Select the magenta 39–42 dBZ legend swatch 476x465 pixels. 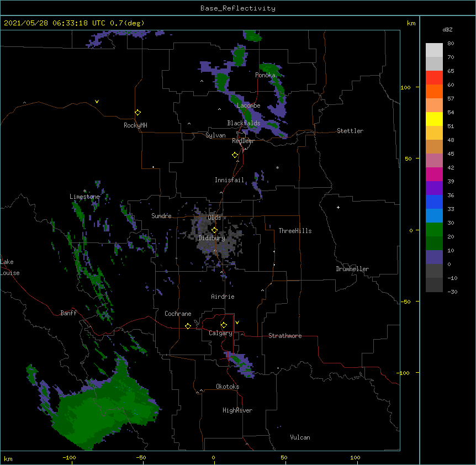(434, 174)
